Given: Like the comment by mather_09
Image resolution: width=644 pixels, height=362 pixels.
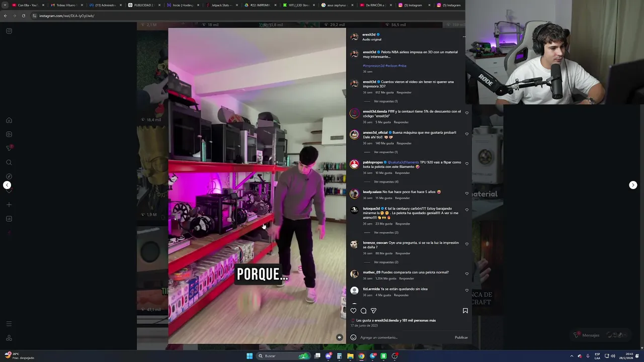Looking at the screenshot, I should coord(467,274).
